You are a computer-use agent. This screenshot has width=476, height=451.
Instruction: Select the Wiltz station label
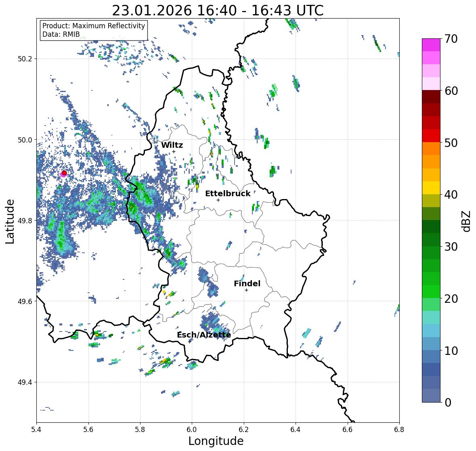pyautogui.click(x=172, y=145)
